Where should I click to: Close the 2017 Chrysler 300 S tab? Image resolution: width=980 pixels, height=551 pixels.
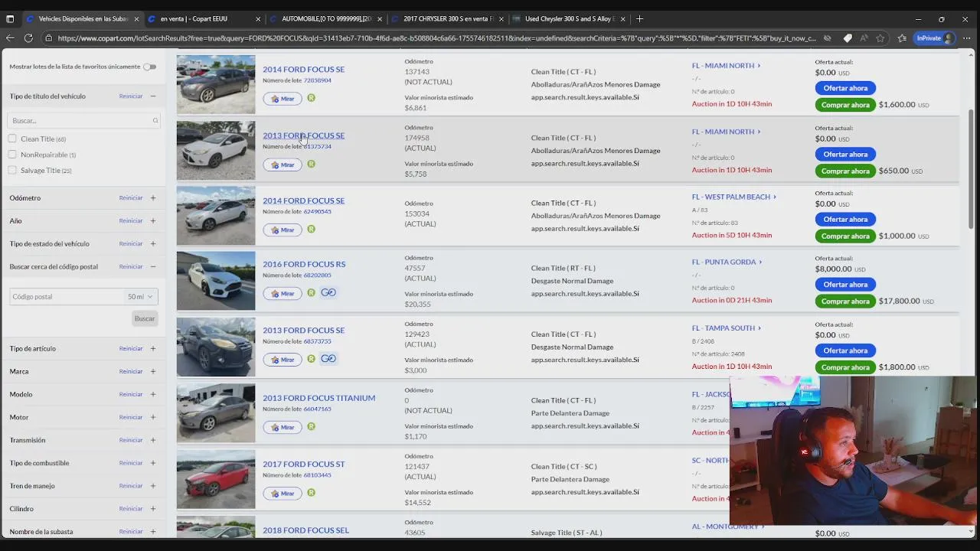(501, 18)
